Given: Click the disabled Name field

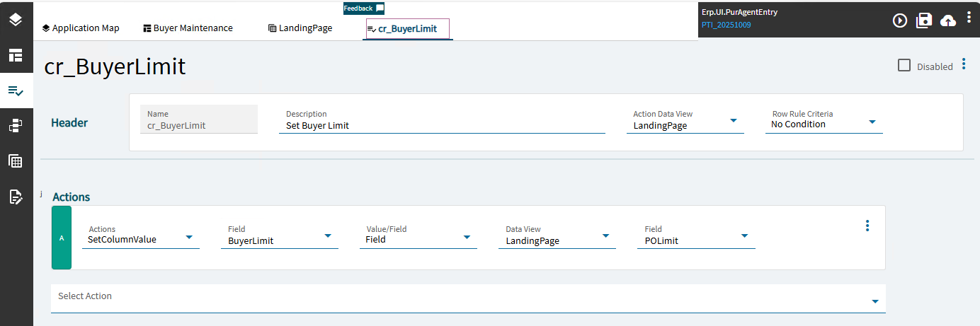Looking at the screenshot, I should coord(199,120).
